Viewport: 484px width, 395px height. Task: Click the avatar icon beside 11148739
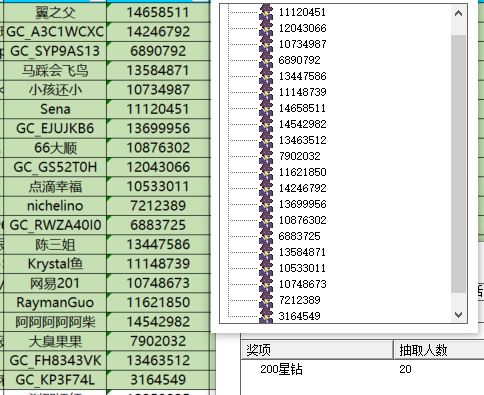pos(266,92)
